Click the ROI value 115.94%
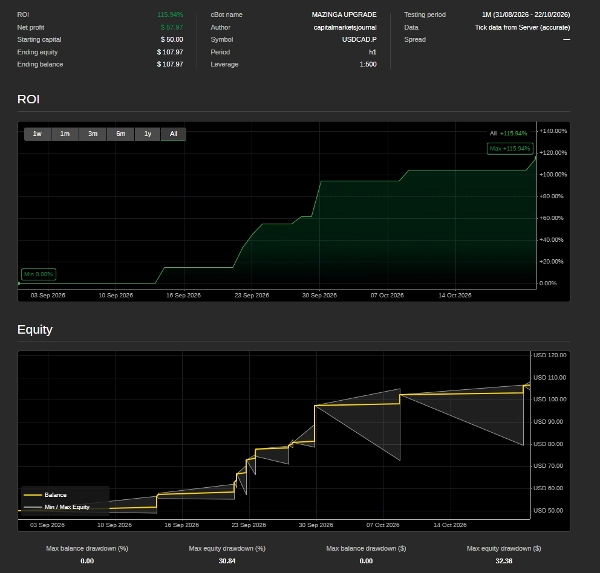 tap(170, 15)
